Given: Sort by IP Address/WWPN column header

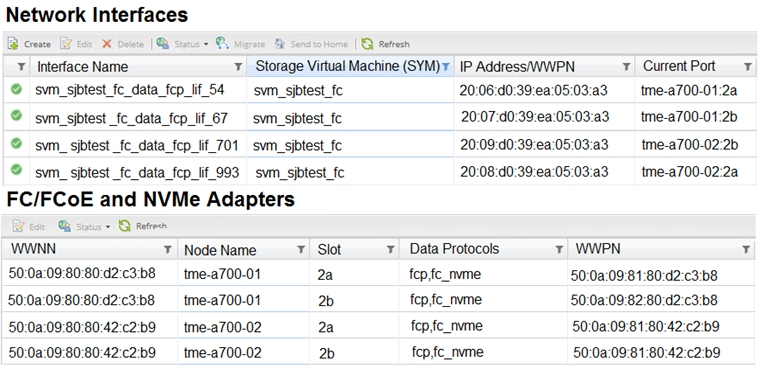Looking at the screenshot, I should (x=517, y=67).
